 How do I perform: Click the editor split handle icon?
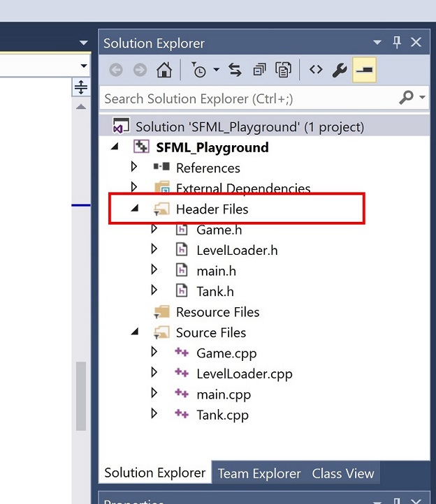click(x=81, y=87)
